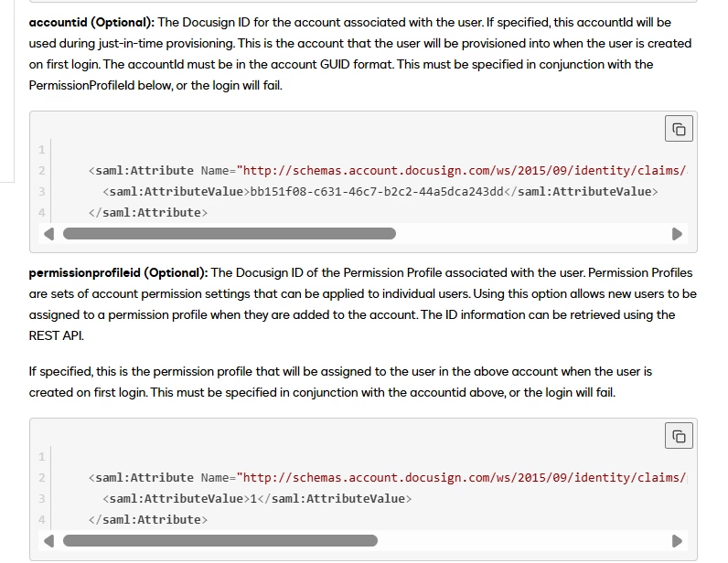Click the bold permissionprofileid (Optional) heading

point(118,272)
